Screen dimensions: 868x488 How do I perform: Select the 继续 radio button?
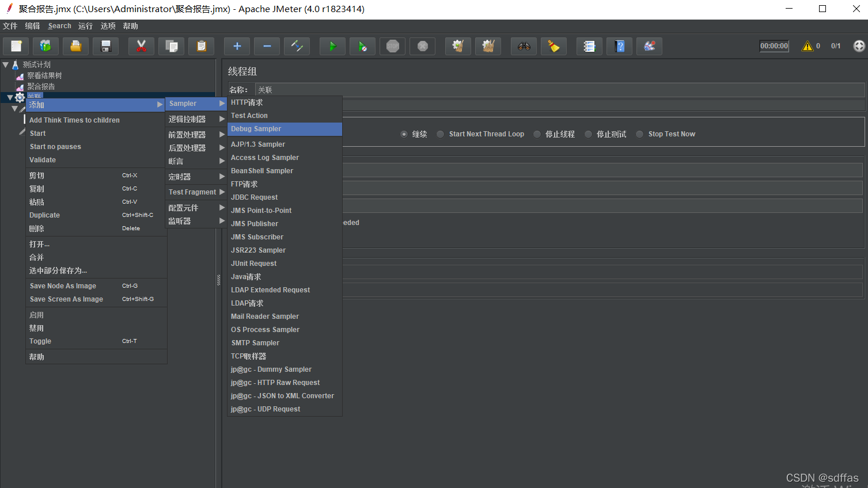(404, 134)
